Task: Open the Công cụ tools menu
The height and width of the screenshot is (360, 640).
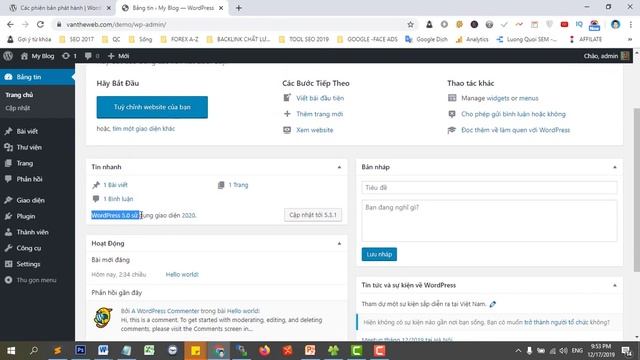Action: coord(37,248)
